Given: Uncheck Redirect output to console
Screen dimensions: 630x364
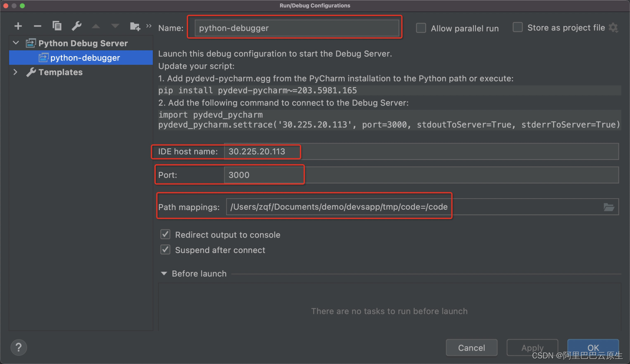Looking at the screenshot, I should [165, 235].
